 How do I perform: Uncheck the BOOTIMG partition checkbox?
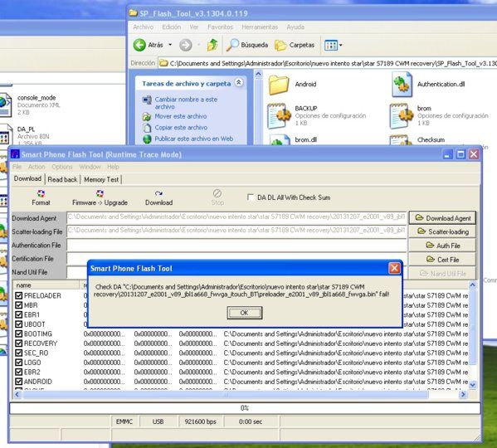click(x=19, y=334)
